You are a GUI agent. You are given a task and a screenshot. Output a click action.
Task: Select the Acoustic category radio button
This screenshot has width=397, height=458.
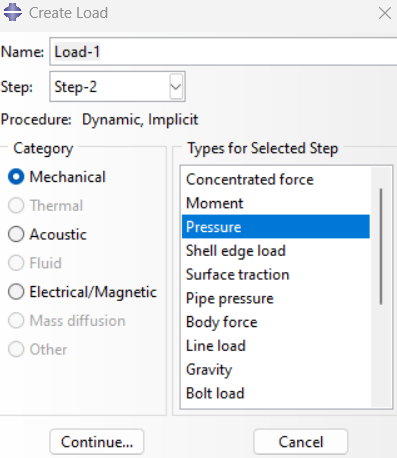[16, 234]
